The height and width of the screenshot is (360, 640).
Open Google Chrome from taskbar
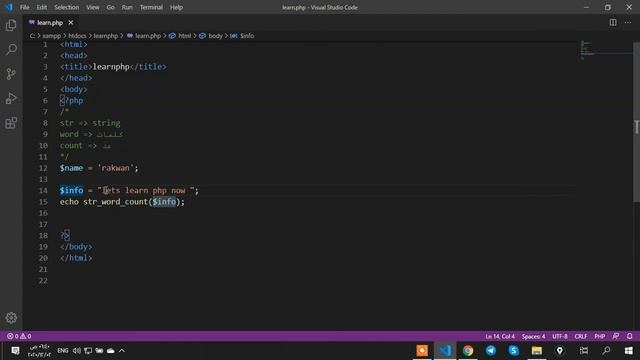tap(468, 351)
